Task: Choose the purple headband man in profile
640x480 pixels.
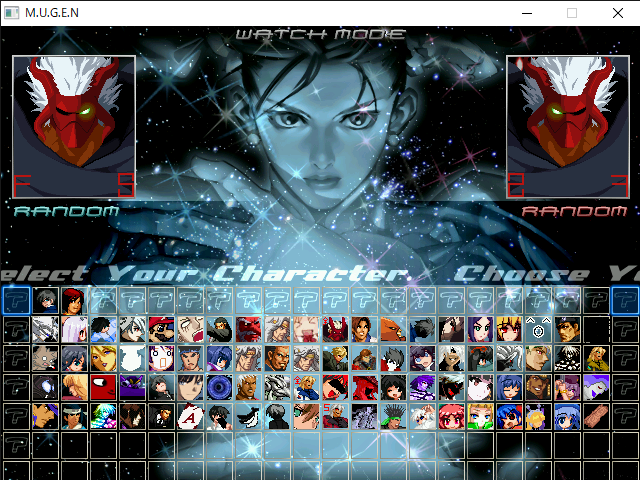Action: click(x=45, y=416)
